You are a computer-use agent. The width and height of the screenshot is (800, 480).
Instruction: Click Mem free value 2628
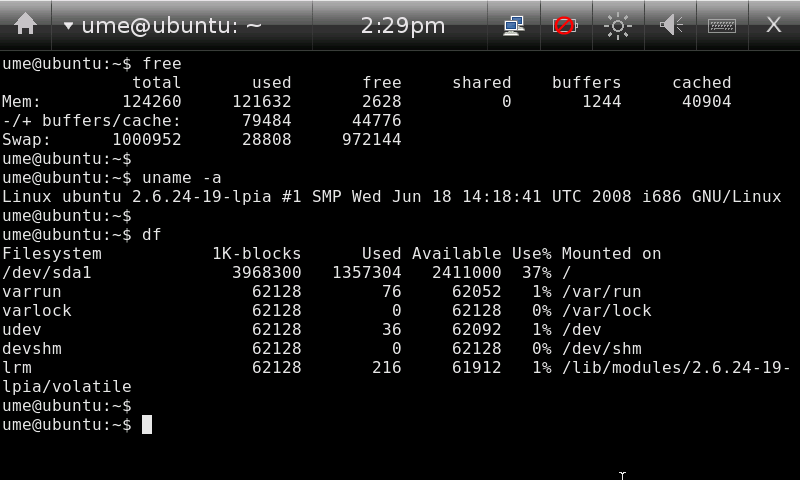[x=382, y=102]
